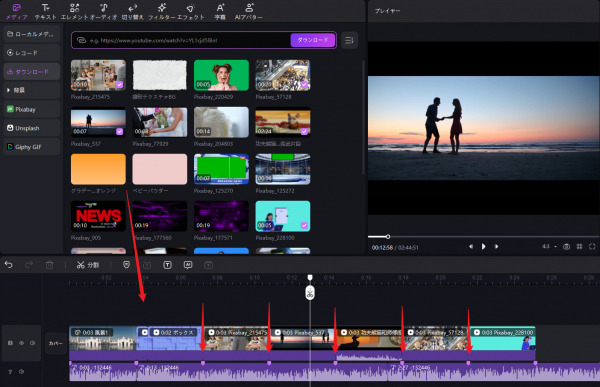Toggle the video track mute speaker icon
This screenshot has width=600, height=387.
point(33,343)
